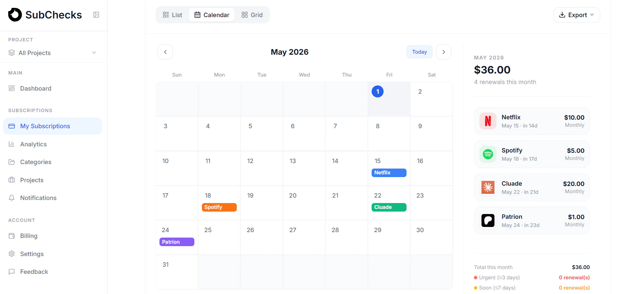The image size is (644, 294).
Task: Select May 10 calendar cell
Action: pos(177,168)
